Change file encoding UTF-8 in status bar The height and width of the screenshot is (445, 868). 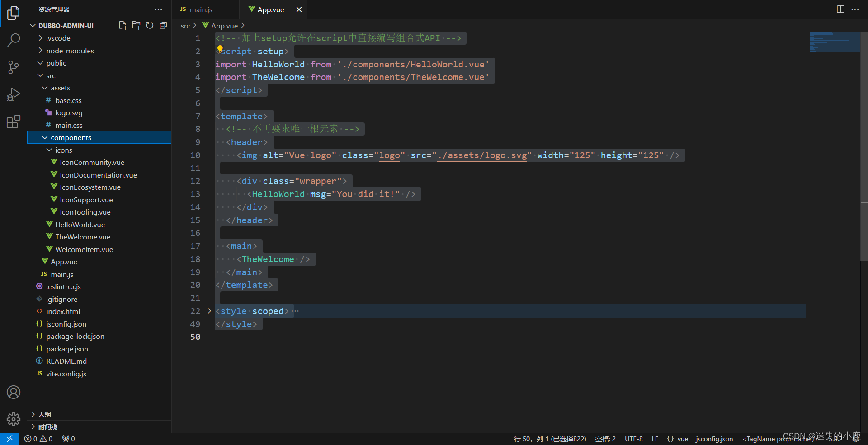[634, 439]
